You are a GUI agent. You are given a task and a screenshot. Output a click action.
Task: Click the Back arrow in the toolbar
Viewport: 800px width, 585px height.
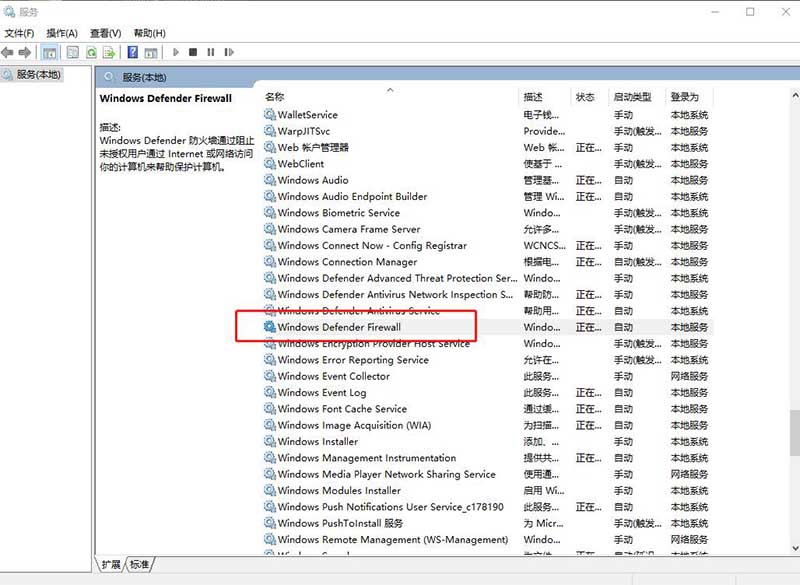[8, 52]
